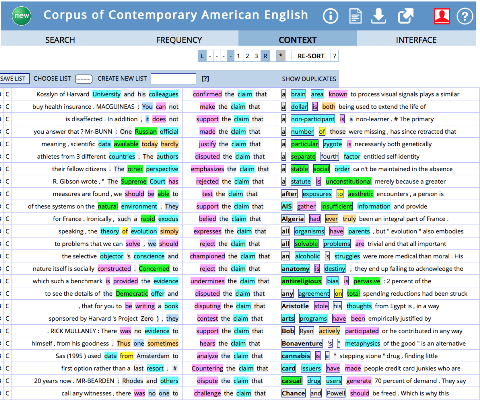Viewport: 480px width, 400px height.
Task: Select sort position R in sort bar
Action: tap(265, 56)
